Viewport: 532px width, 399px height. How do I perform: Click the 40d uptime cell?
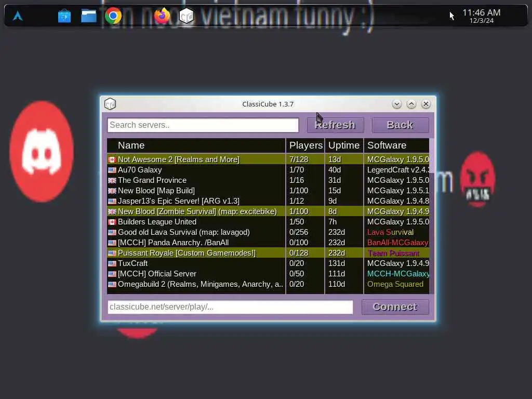pos(335,170)
